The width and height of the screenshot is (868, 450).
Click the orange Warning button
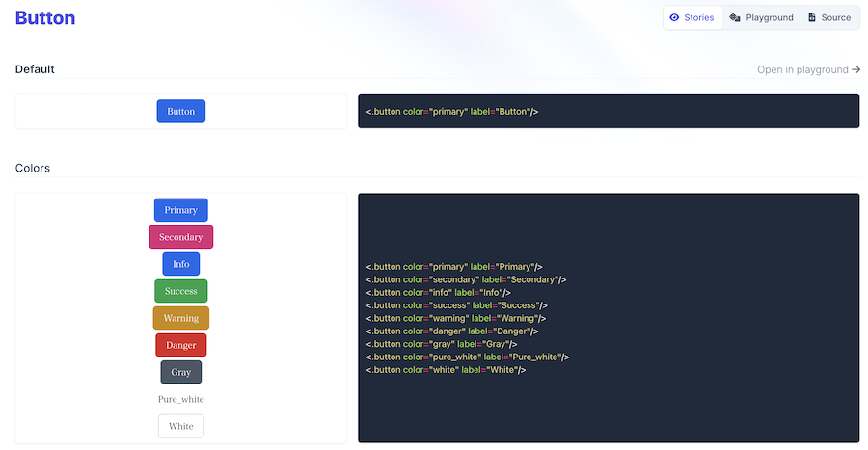[x=181, y=318]
